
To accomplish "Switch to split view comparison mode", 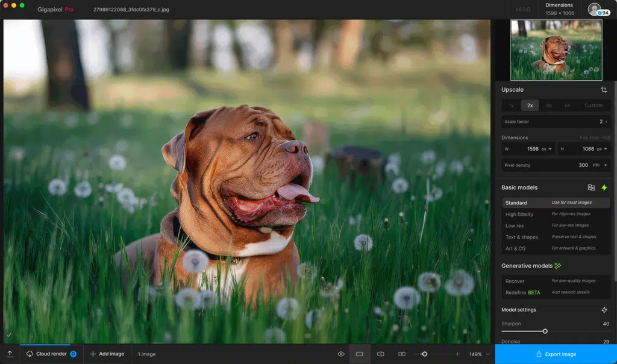I will [381, 354].
